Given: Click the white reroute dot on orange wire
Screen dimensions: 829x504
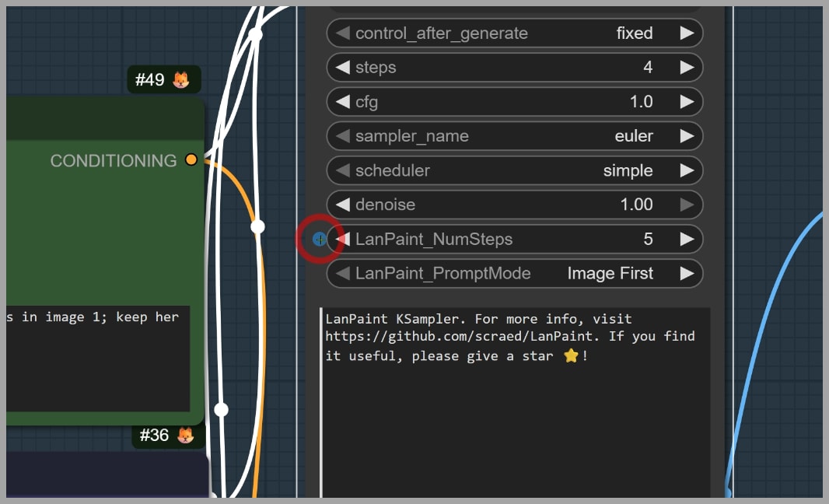Looking at the screenshot, I should [257, 226].
